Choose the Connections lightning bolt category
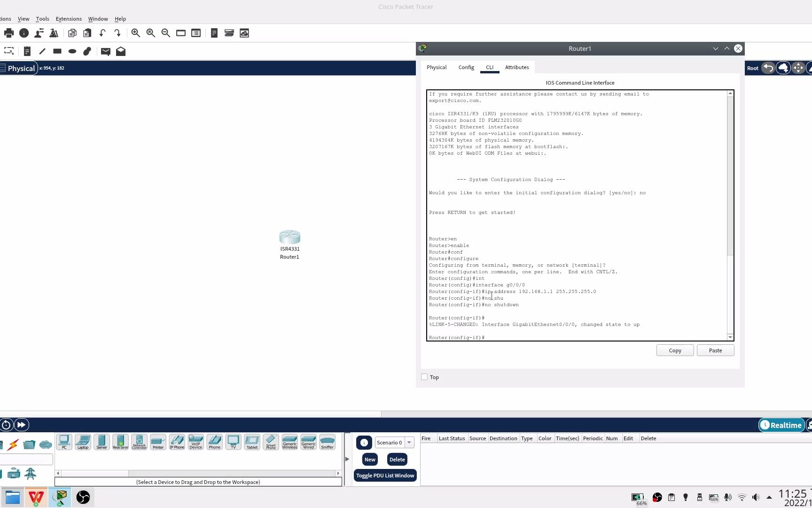The height and width of the screenshot is (508, 812). coord(13,444)
